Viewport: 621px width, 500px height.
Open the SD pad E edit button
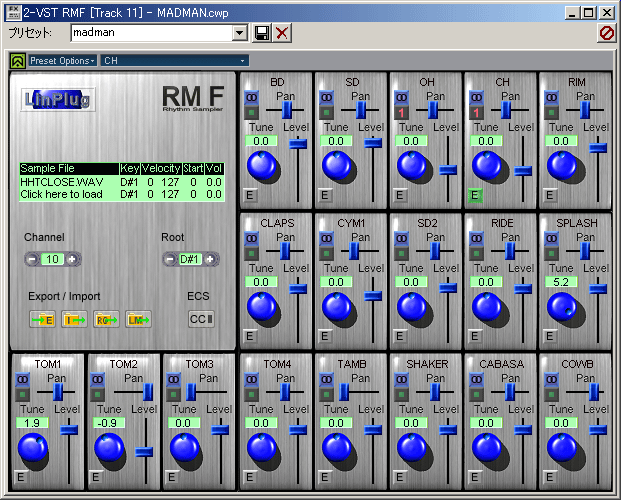324,195
